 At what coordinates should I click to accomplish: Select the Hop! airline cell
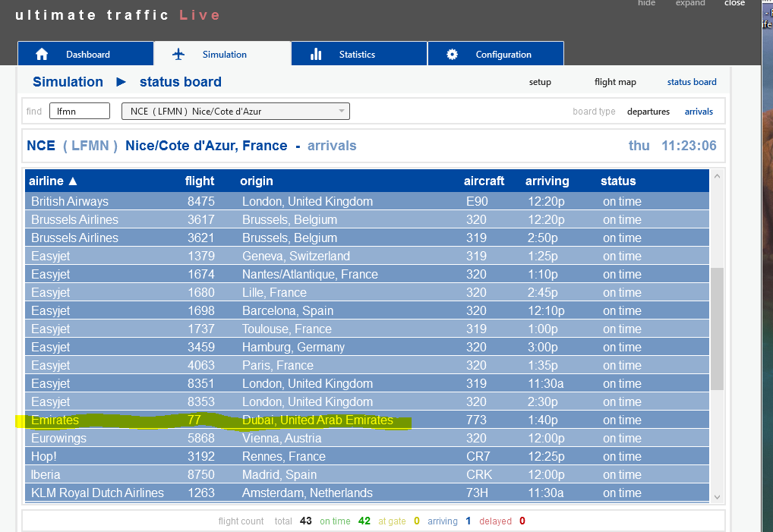click(44, 457)
